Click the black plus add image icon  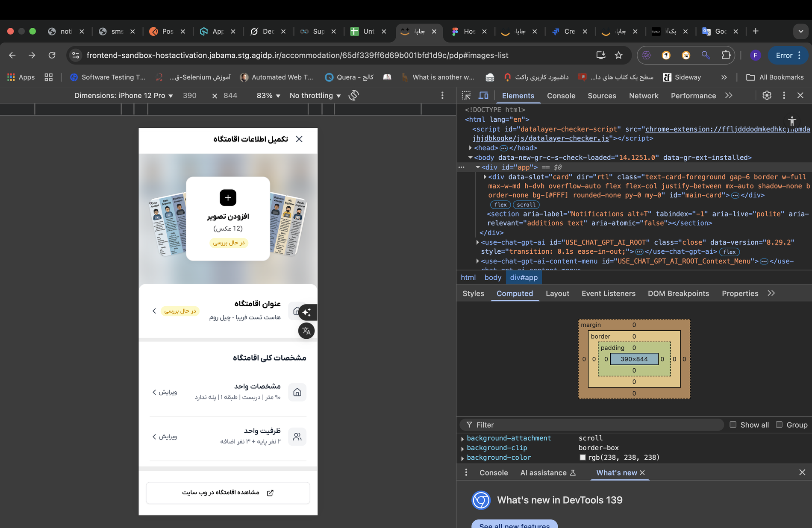pos(228,197)
